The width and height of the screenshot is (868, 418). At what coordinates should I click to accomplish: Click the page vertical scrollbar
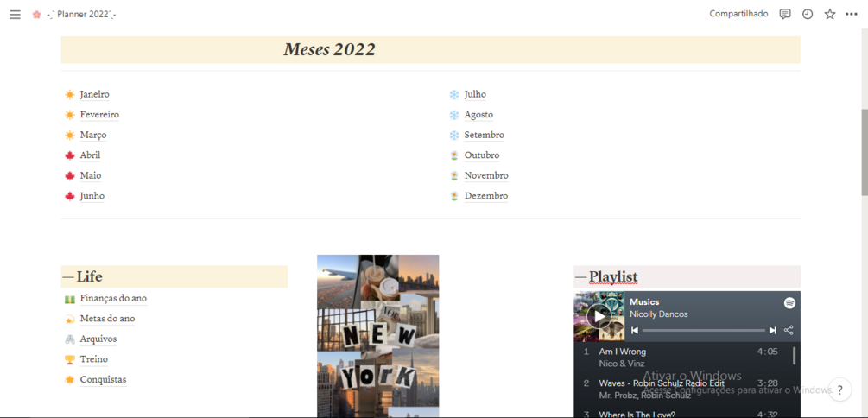click(x=865, y=152)
